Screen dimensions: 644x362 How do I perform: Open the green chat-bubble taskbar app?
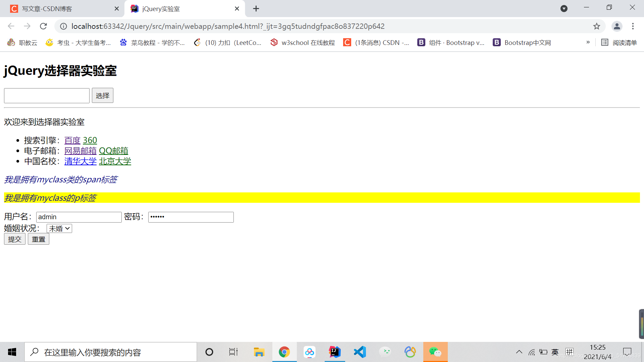pos(385,352)
